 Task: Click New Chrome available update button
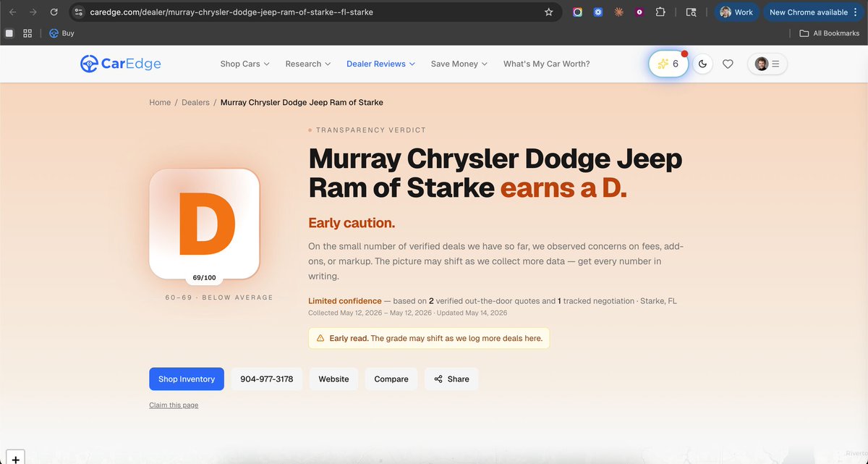813,12
